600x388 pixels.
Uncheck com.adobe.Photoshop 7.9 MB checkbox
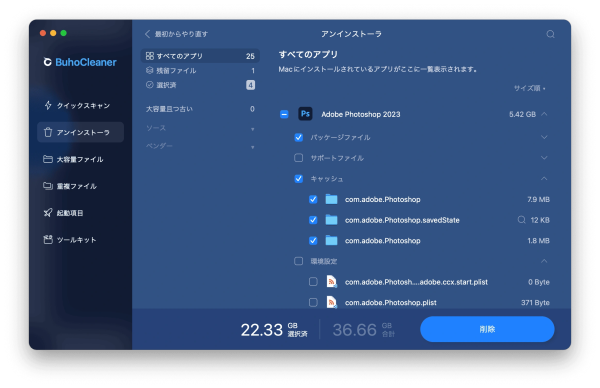click(313, 199)
